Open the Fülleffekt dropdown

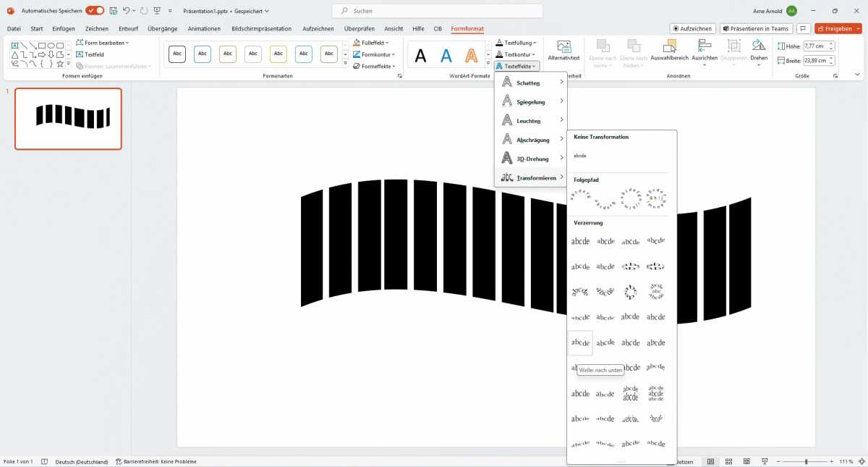coord(371,43)
